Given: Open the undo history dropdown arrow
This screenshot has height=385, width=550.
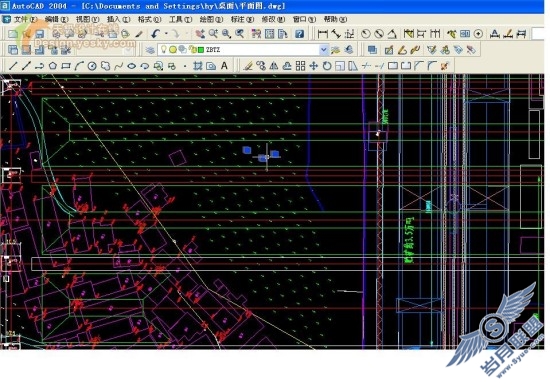Looking at the screenshot, I should (x=166, y=34).
